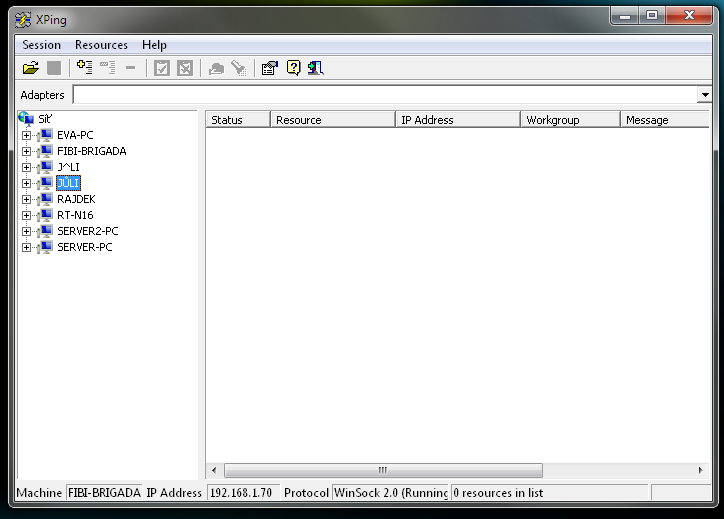Viewport: 724px width, 519px height.
Task: Open the Adapters dropdown arrow
Action: [x=705, y=95]
